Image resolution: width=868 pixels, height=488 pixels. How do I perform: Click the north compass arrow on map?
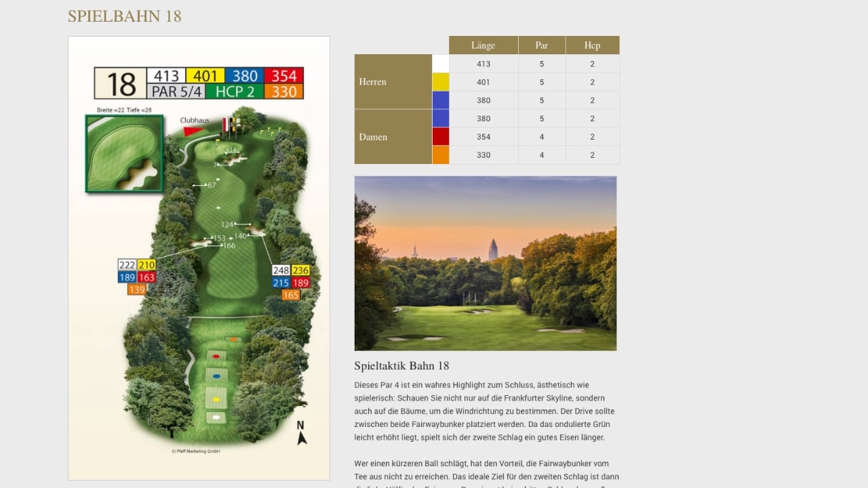302,434
